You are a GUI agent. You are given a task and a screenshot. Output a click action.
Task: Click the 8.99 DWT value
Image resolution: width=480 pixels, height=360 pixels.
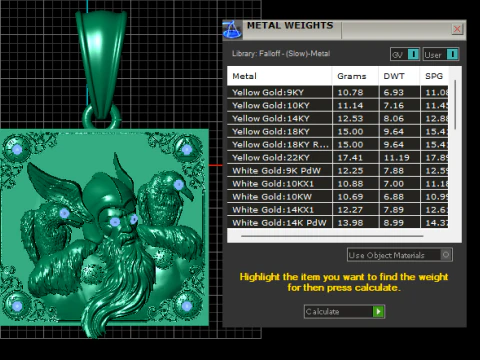point(394,222)
